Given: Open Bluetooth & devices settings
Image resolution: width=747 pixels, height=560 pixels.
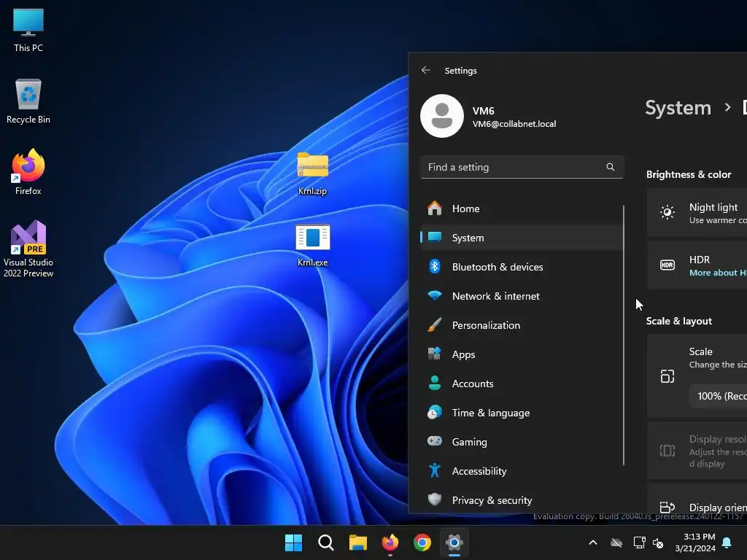Looking at the screenshot, I should click(522, 267).
